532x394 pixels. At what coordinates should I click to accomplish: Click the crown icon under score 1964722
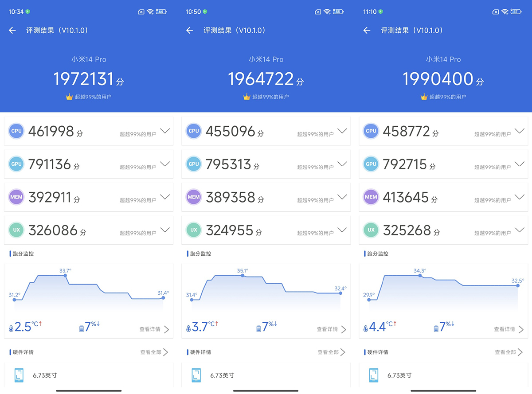tap(246, 97)
